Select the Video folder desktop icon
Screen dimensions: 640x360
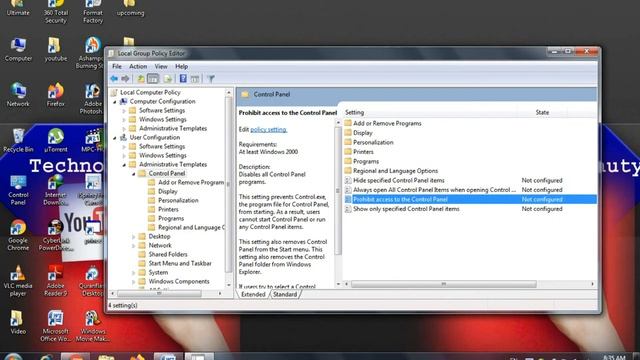[x=18, y=322]
